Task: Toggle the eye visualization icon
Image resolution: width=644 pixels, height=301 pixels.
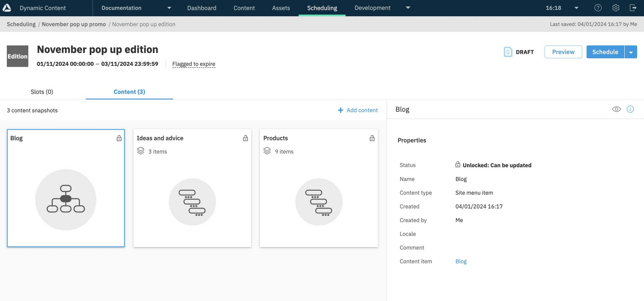Action: (x=616, y=109)
